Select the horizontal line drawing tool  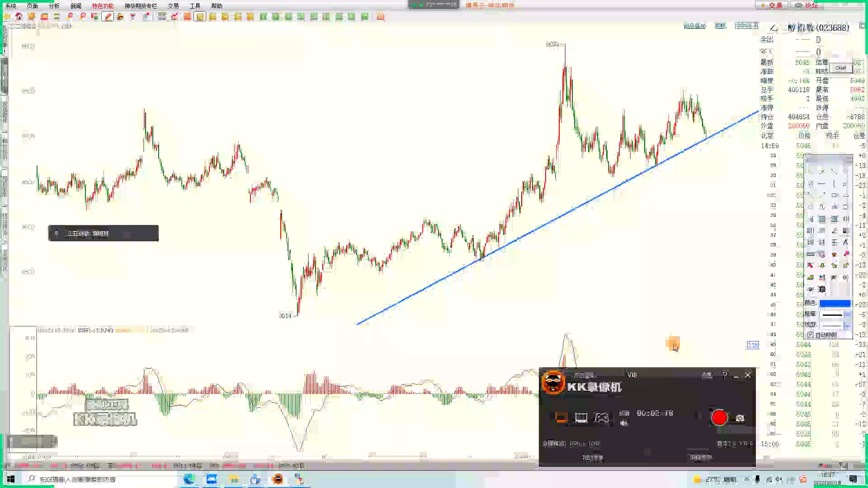point(822,183)
